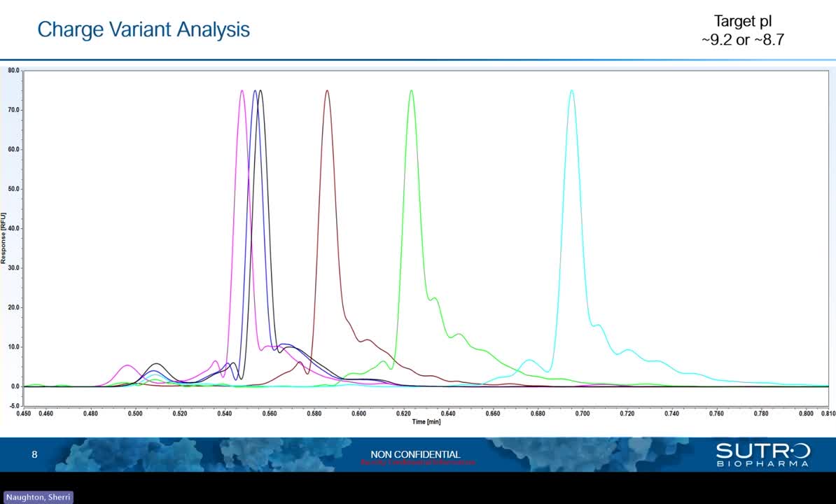Click the -5.0 y-axis tick label

[13, 406]
